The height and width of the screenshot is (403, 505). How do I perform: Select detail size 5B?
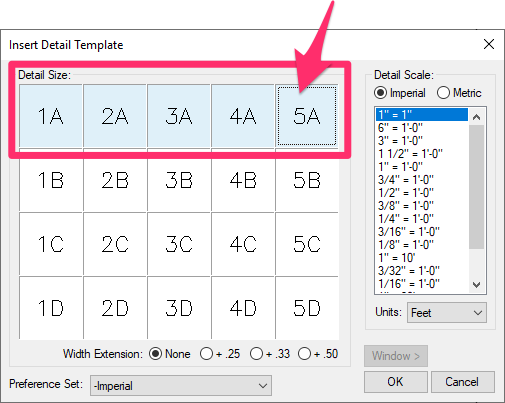click(307, 180)
